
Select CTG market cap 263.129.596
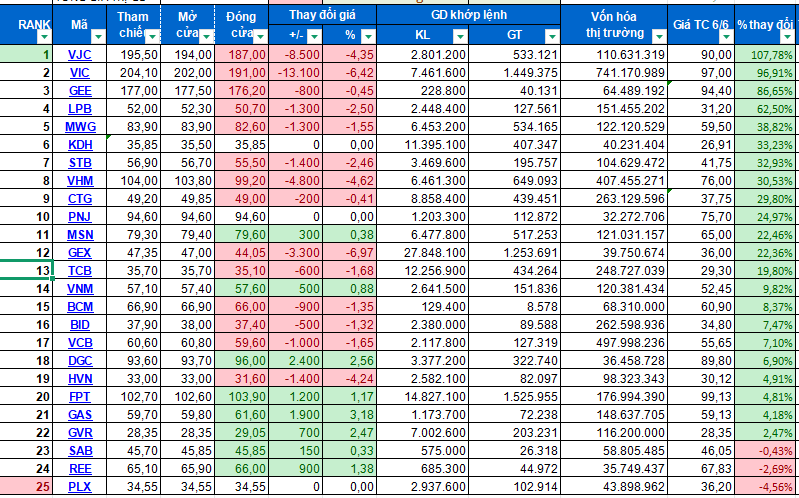click(614, 198)
